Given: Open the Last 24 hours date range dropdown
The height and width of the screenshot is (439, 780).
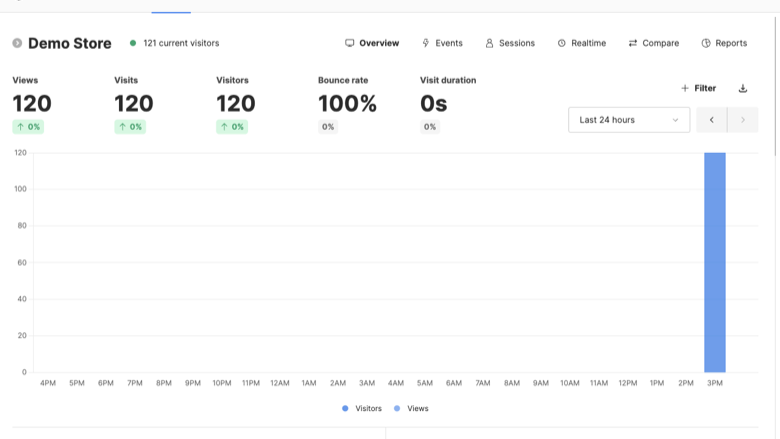Looking at the screenshot, I should [x=629, y=120].
